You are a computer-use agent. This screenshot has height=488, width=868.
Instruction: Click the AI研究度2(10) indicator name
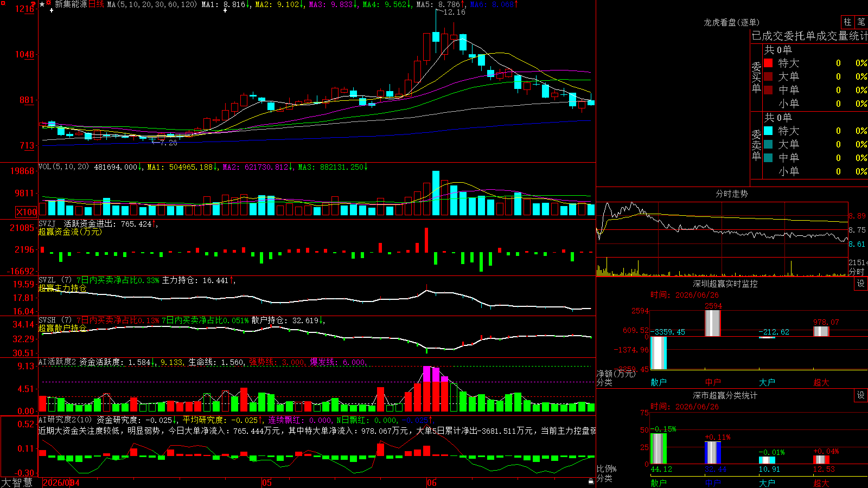(x=65, y=420)
